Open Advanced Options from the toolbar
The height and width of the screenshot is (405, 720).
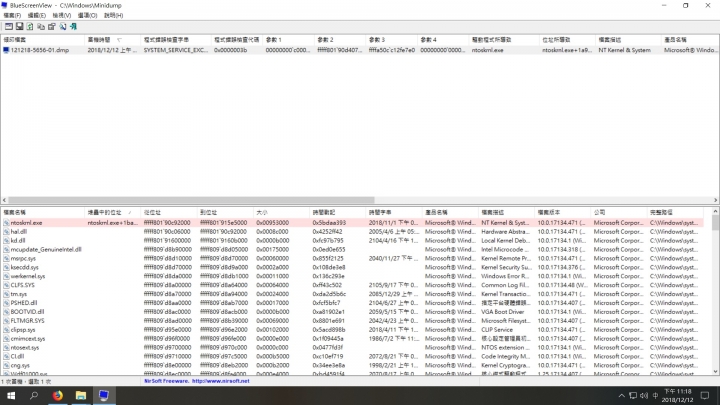(x=9, y=27)
